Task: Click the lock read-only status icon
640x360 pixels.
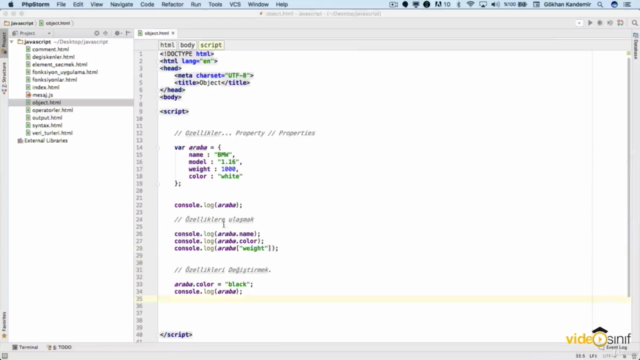Action: tap(624, 356)
